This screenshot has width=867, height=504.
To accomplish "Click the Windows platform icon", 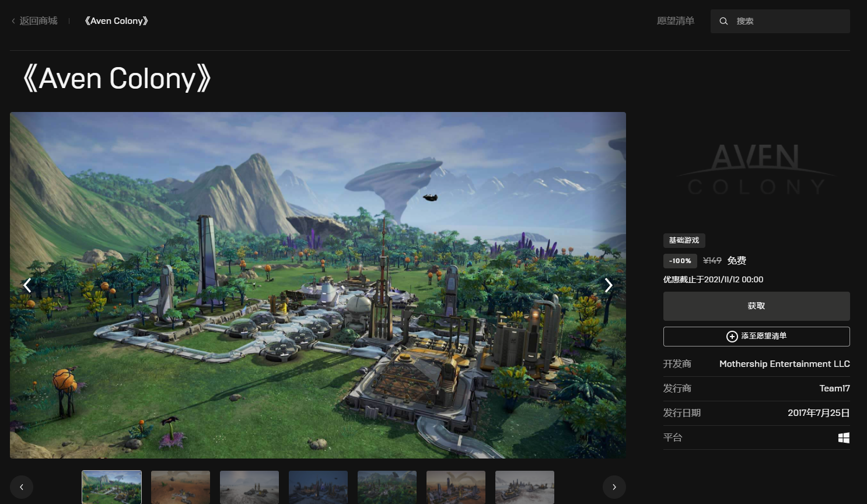I will click(x=844, y=437).
